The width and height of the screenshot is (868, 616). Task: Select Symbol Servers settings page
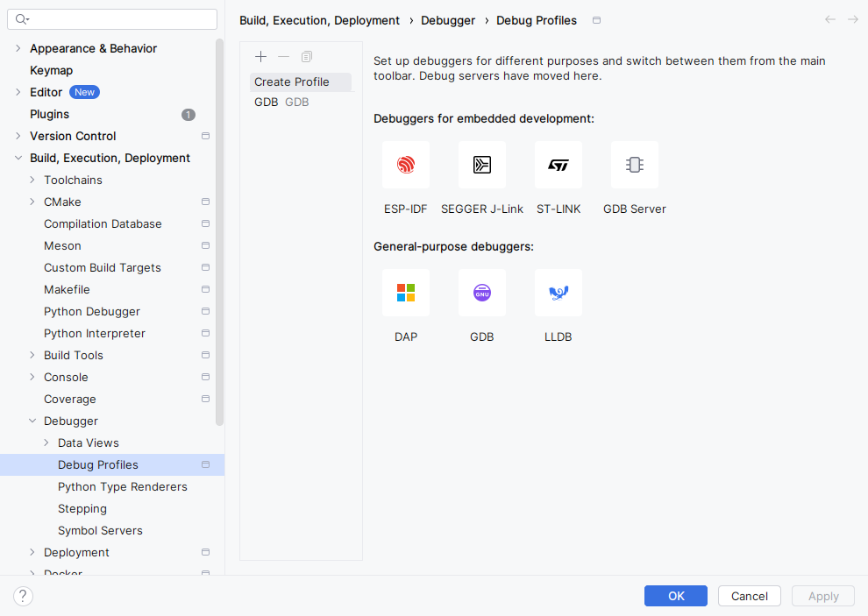[x=100, y=531]
